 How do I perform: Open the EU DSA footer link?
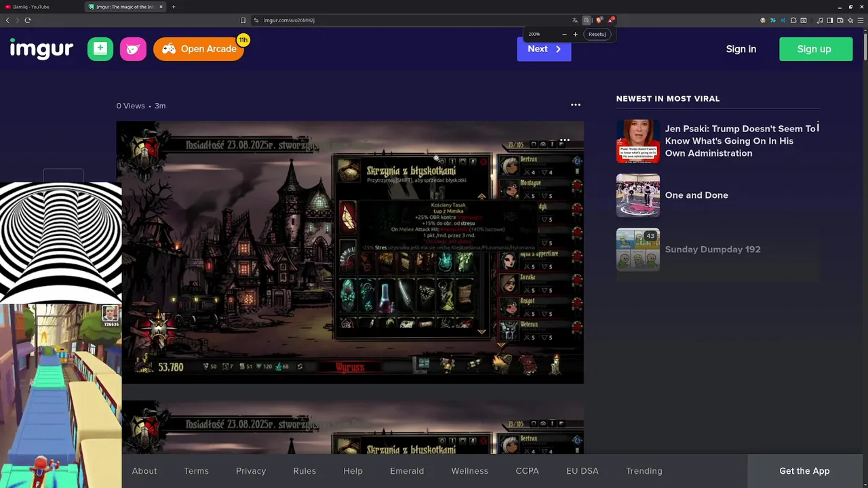tap(583, 471)
